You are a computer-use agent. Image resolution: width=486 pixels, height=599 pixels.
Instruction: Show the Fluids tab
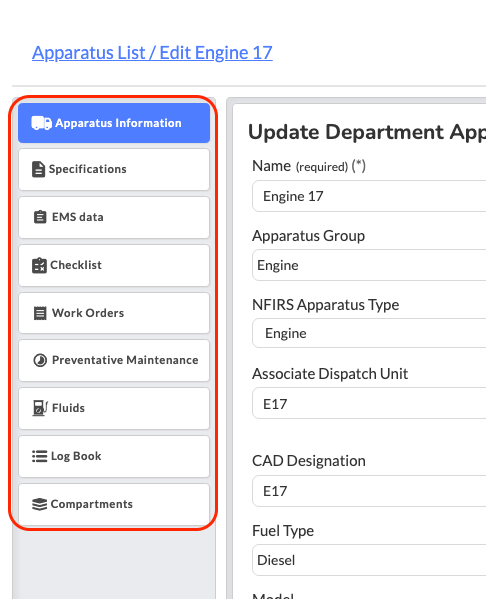114,408
